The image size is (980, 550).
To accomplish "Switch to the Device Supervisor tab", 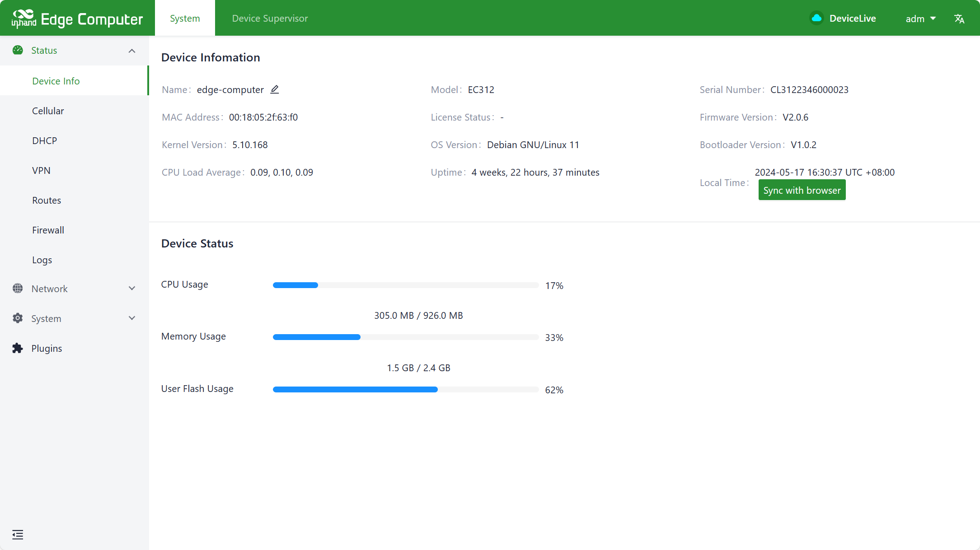I will pos(270,19).
